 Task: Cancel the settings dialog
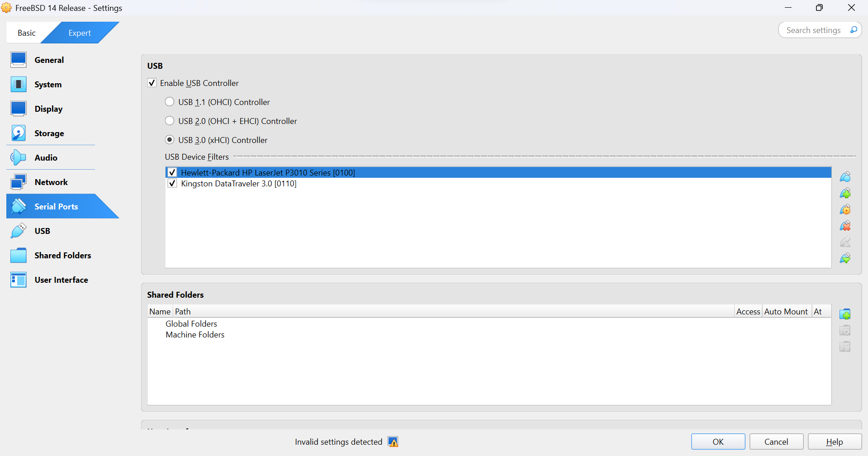(776, 442)
